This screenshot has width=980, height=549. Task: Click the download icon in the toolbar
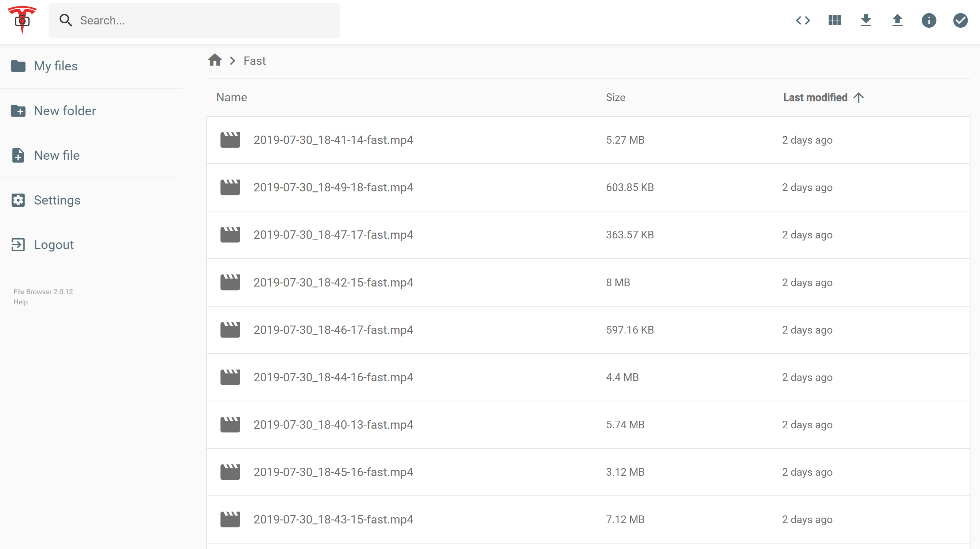866,20
